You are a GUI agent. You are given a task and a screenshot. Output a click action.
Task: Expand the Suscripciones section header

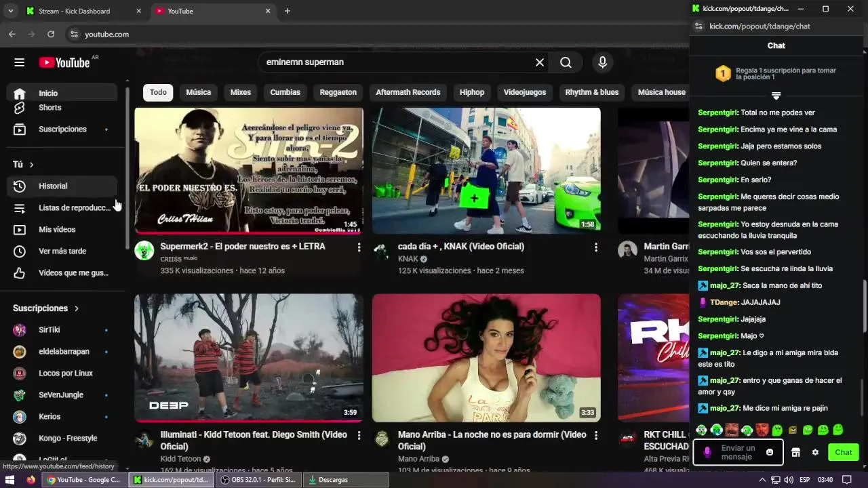click(x=46, y=308)
